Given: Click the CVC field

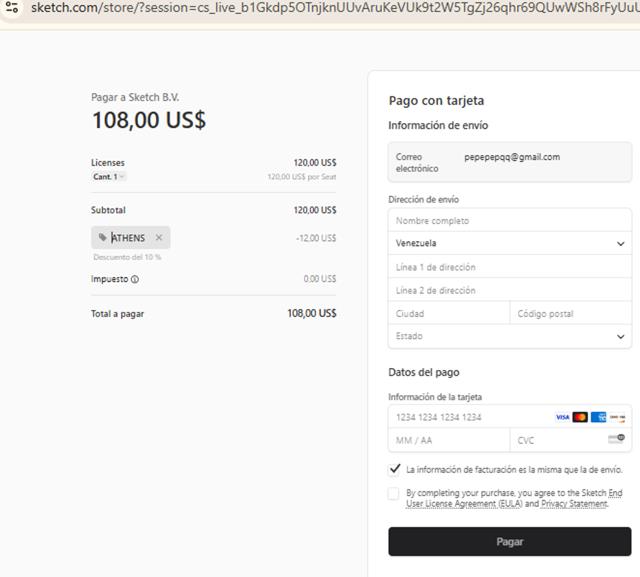Looking at the screenshot, I should click(x=571, y=440).
